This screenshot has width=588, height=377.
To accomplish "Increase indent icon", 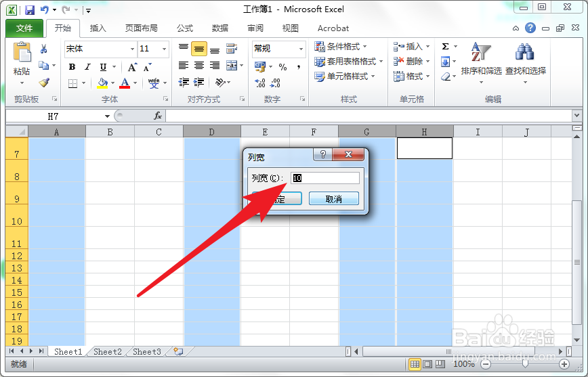I will (198, 82).
